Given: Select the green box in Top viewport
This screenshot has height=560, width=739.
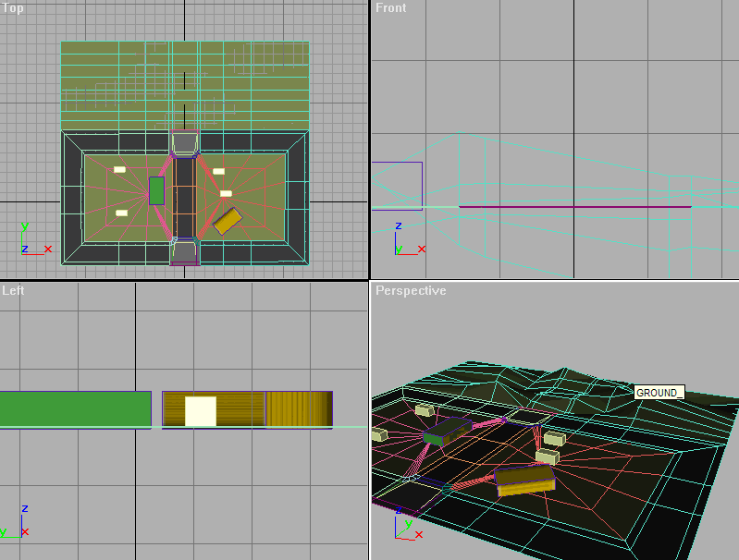Looking at the screenshot, I should tap(156, 190).
